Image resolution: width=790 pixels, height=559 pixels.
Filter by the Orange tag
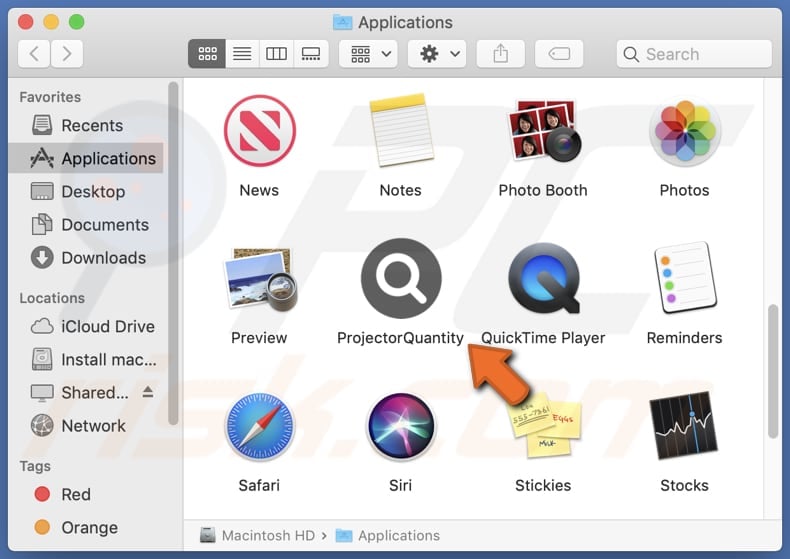tap(86, 527)
